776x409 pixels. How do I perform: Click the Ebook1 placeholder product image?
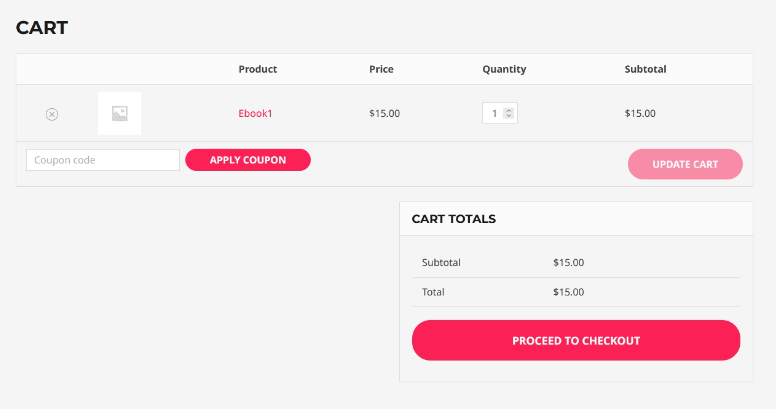point(119,113)
